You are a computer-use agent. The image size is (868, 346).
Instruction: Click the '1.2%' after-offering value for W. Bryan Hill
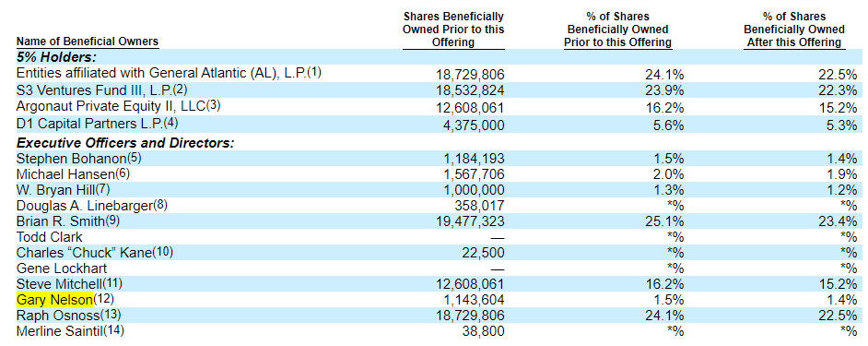pos(843,190)
